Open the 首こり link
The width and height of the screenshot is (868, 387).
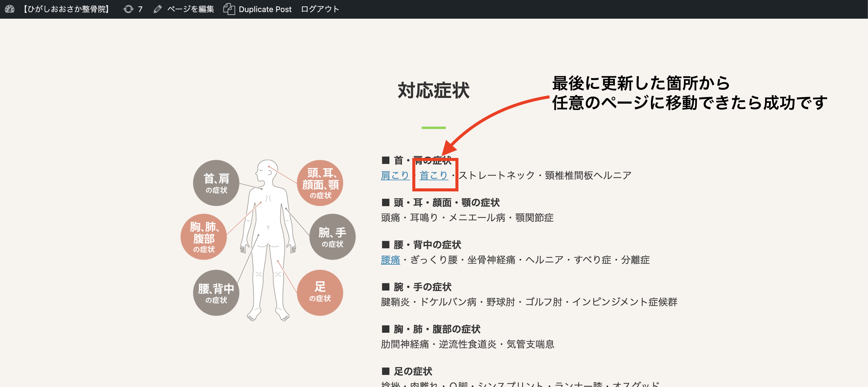pyautogui.click(x=433, y=175)
